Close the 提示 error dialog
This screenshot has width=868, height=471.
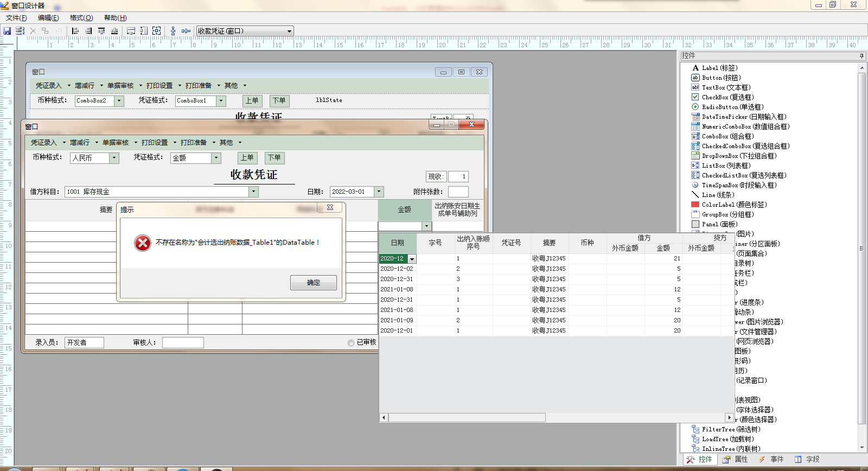[330, 207]
